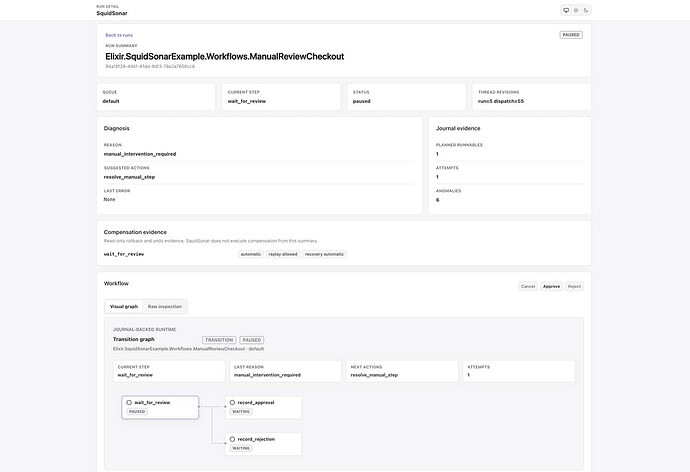Screen dimensions: 690x472
Task: Click manual_intervention_required in Diagnosis
Action: 140,154
